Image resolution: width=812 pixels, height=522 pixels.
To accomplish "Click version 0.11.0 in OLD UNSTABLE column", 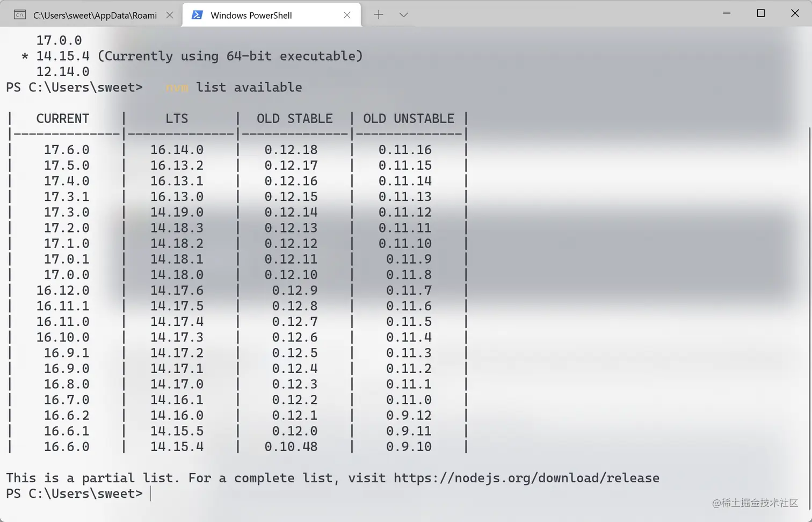I will pyautogui.click(x=409, y=400).
